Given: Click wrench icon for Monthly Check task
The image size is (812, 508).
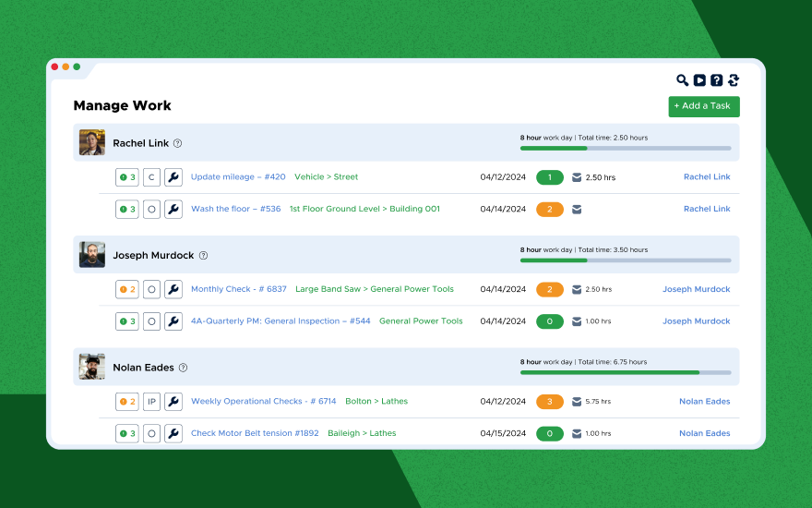Looking at the screenshot, I should [173, 289].
